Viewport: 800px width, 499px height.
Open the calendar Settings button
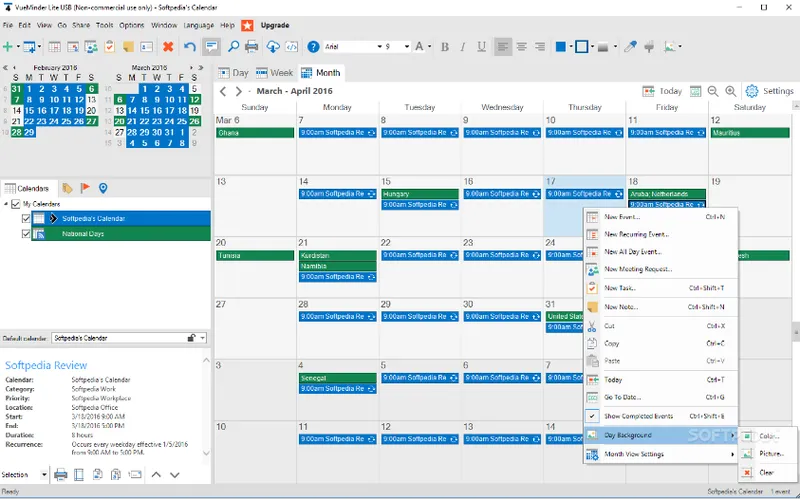pyautogui.click(x=769, y=91)
